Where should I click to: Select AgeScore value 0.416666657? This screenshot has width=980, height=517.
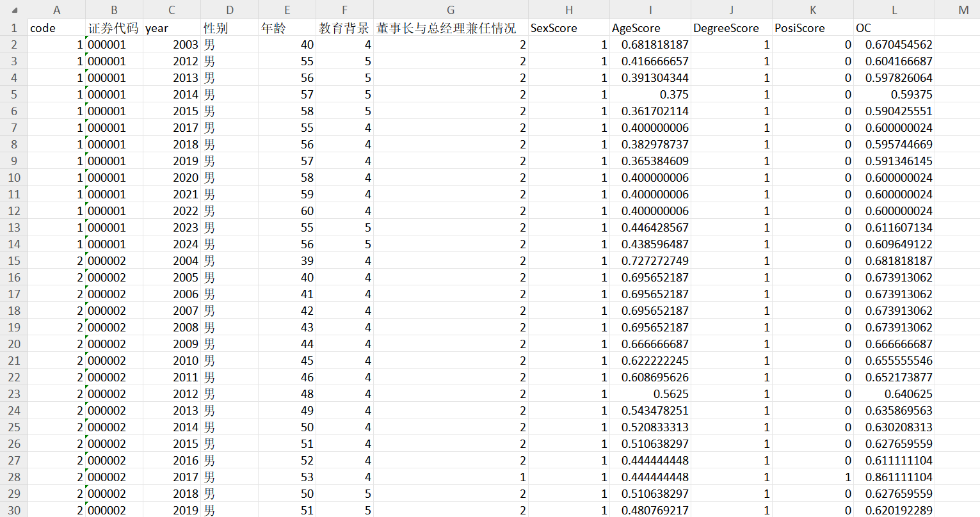650,61
